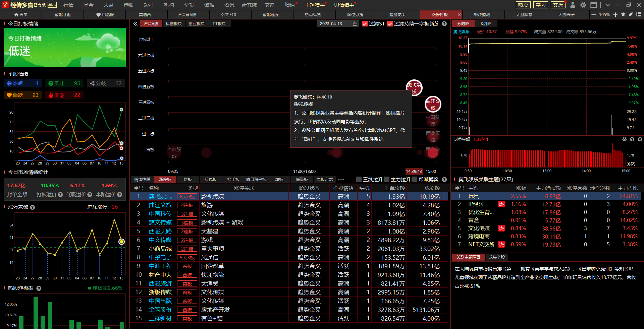Screen dimensions: 644x329
Task: Open settings via the gear icon
Action: (583, 5)
